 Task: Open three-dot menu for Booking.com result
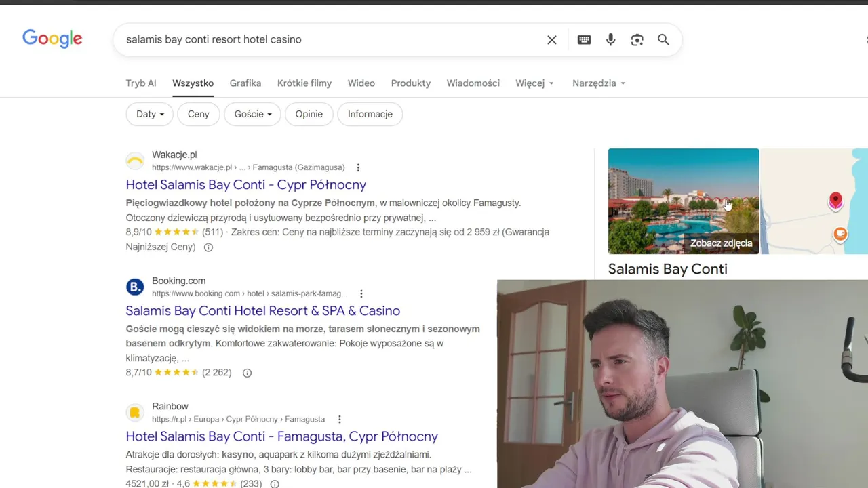(361, 293)
